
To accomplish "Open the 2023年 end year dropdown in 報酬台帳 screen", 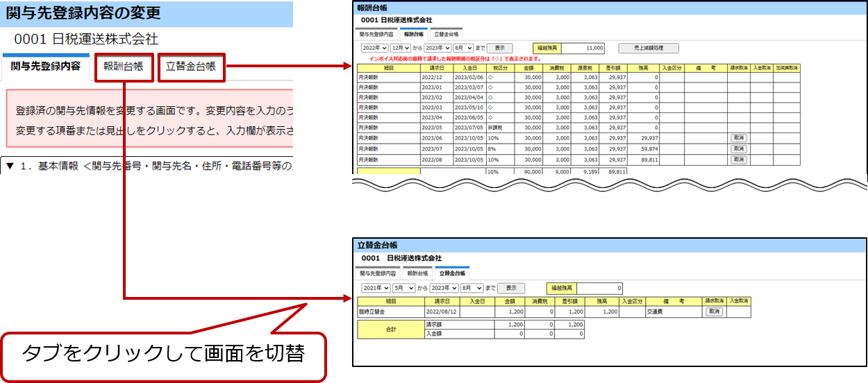I will click(437, 48).
